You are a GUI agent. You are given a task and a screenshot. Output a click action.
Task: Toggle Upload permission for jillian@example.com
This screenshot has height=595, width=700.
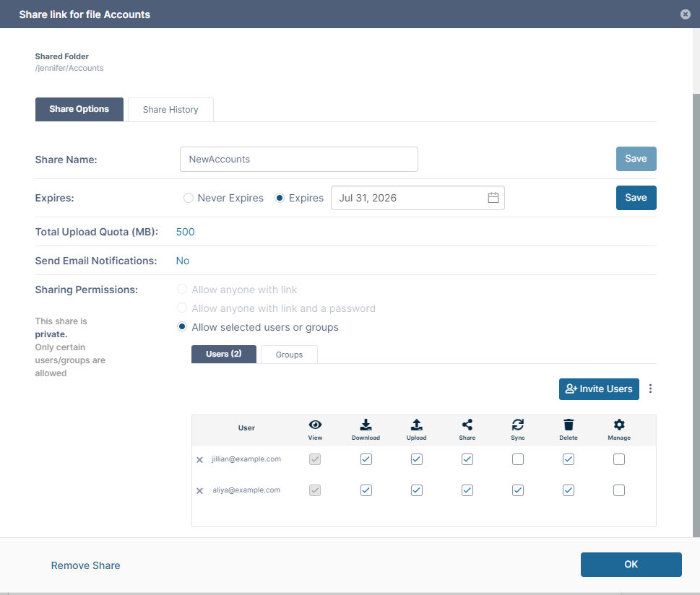[416, 459]
